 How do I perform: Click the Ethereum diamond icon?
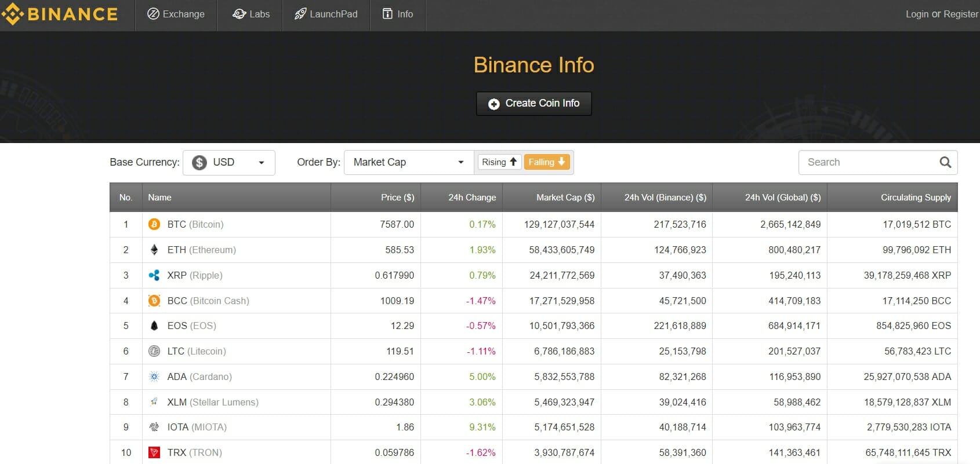point(154,250)
